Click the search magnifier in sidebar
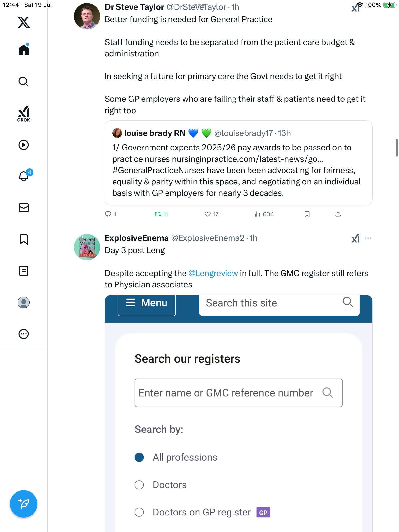 click(x=24, y=82)
